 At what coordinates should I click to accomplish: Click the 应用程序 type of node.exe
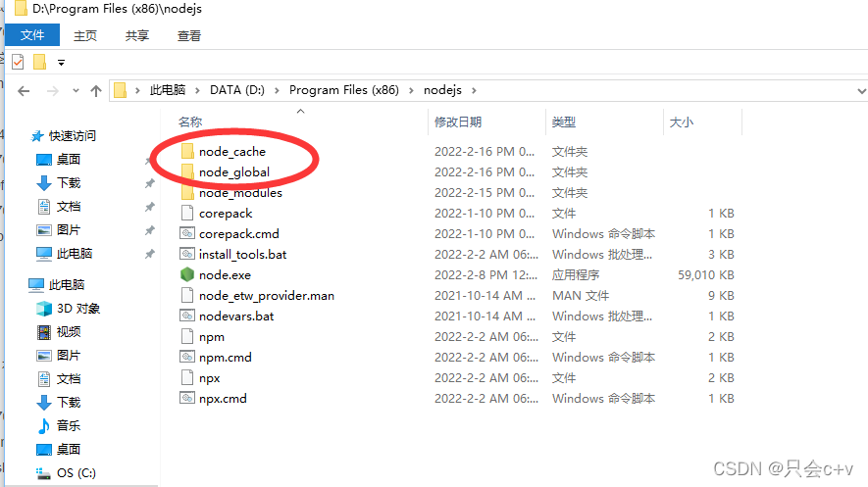coord(576,274)
